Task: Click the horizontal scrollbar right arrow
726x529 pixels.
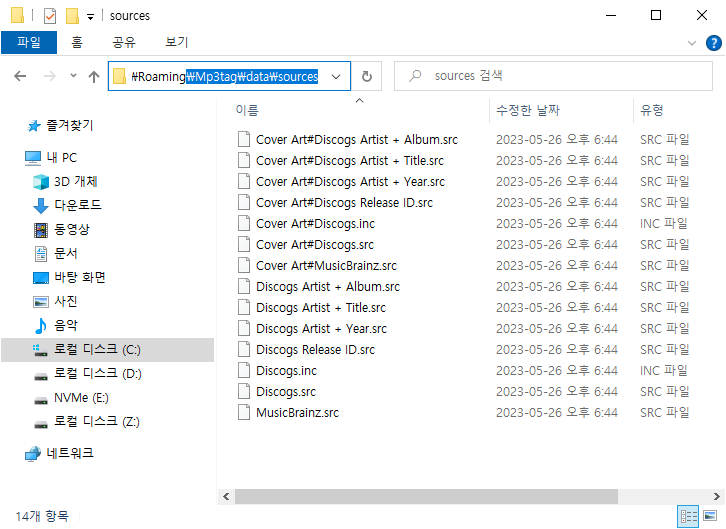Action: click(717, 497)
